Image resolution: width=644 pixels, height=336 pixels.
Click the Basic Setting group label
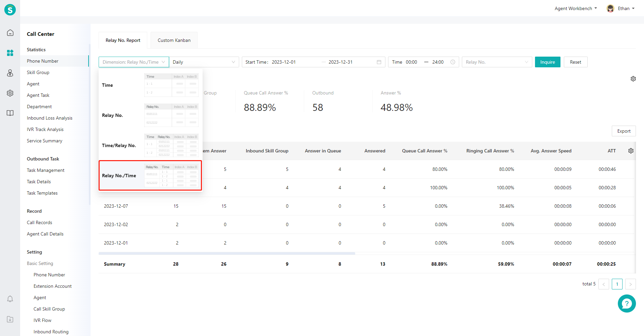[40, 263]
